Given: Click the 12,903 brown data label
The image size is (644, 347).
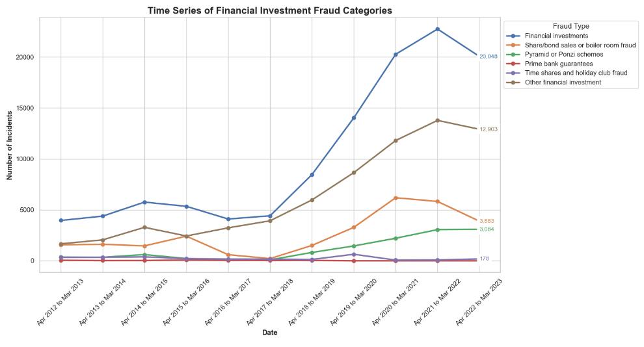Looking at the screenshot, I should 489,129.
